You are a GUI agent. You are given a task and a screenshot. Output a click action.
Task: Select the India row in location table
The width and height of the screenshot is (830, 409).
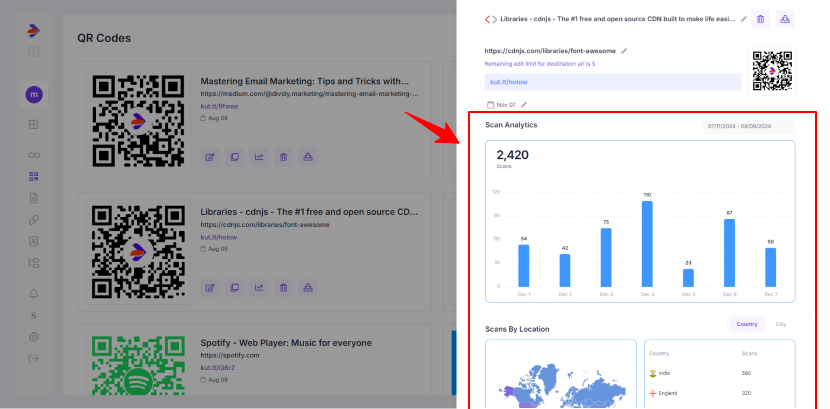[719, 373]
